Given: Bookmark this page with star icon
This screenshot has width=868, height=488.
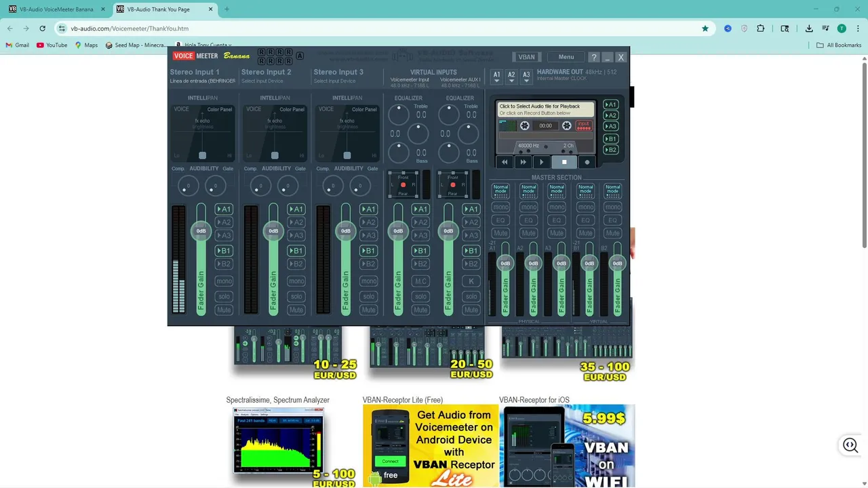Looking at the screenshot, I should (x=705, y=28).
